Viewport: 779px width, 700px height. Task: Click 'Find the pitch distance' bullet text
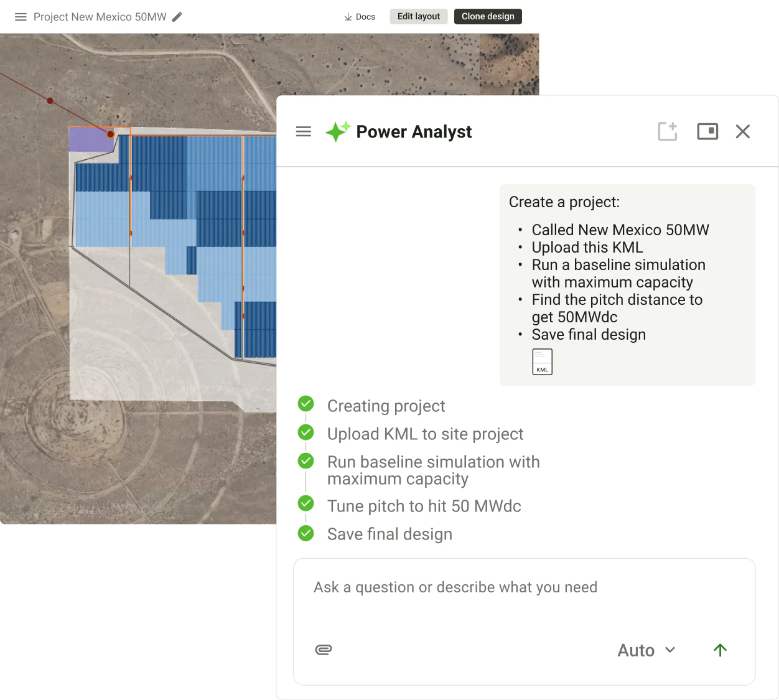(617, 308)
